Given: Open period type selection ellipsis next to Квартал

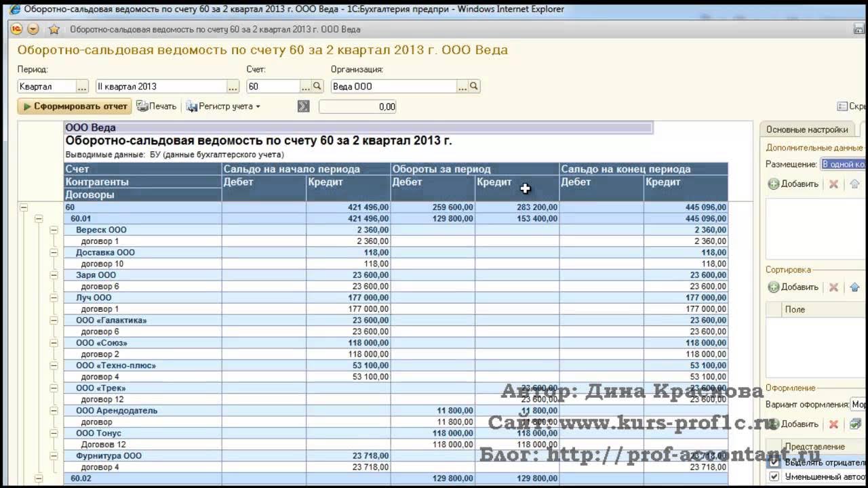Looking at the screenshot, I should coord(82,87).
